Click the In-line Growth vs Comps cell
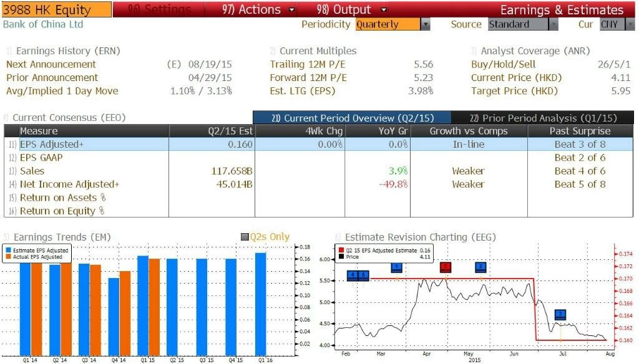Viewport: 639px width, 364px height. click(469, 144)
